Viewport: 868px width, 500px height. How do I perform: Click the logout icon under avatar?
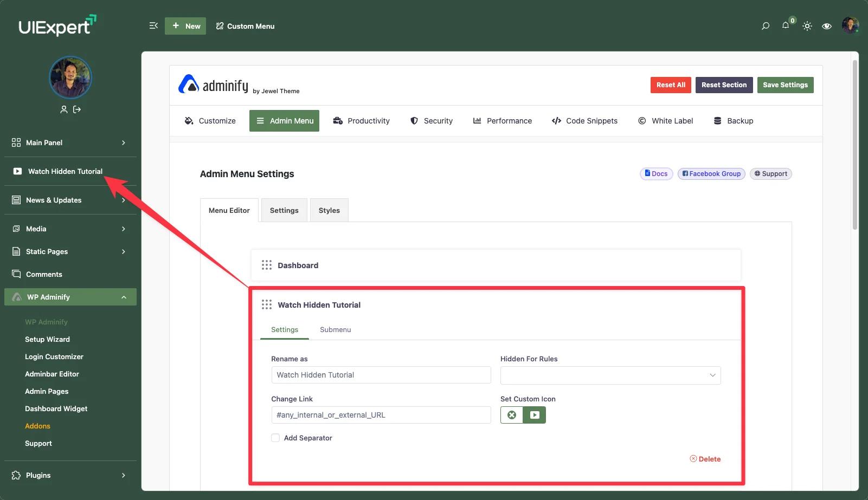tap(77, 109)
